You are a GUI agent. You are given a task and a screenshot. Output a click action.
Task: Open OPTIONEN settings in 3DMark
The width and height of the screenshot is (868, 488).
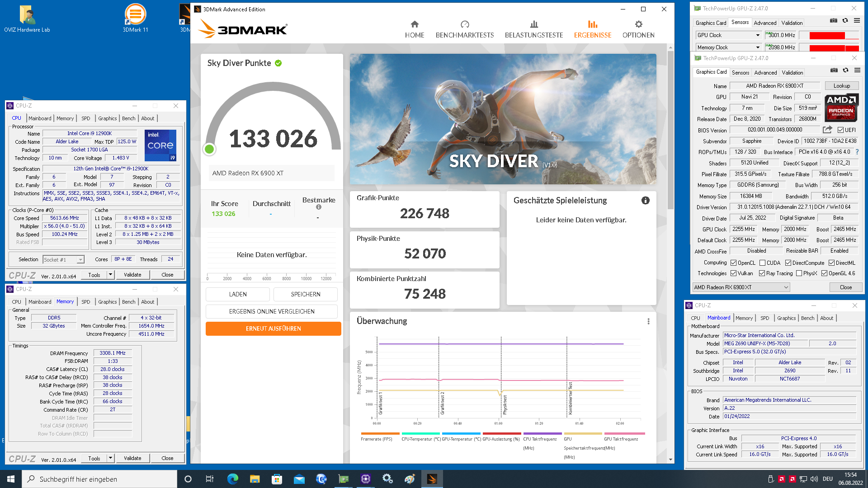click(x=638, y=29)
